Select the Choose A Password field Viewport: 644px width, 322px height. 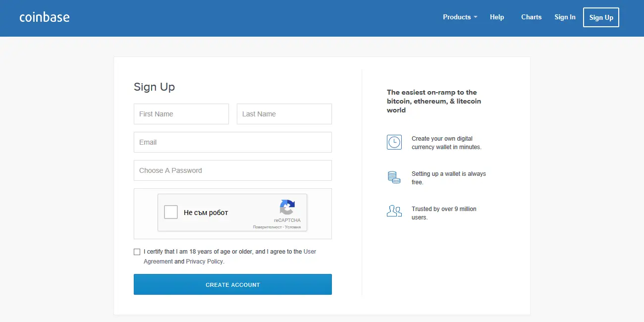pyautogui.click(x=233, y=170)
